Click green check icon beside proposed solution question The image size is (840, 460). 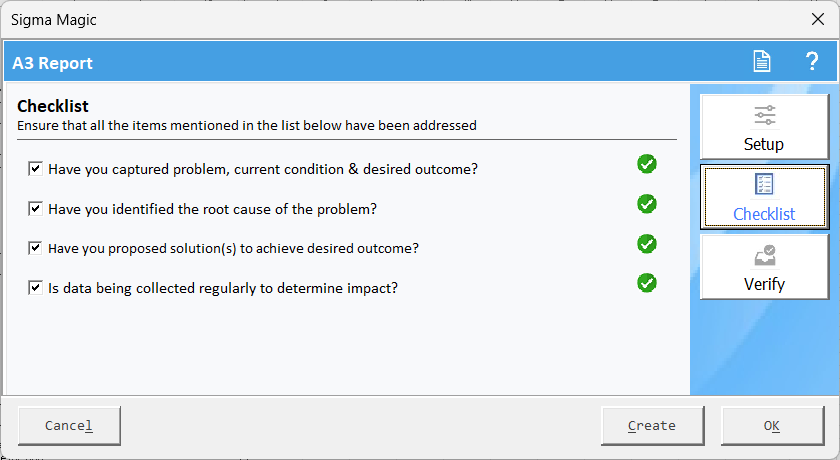click(x=647, y=244)
